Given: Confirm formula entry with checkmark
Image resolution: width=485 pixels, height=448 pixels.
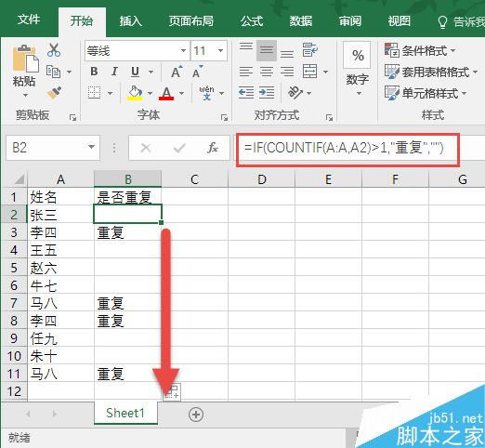Looking at the screenshot, I should (x=179, y=148).
